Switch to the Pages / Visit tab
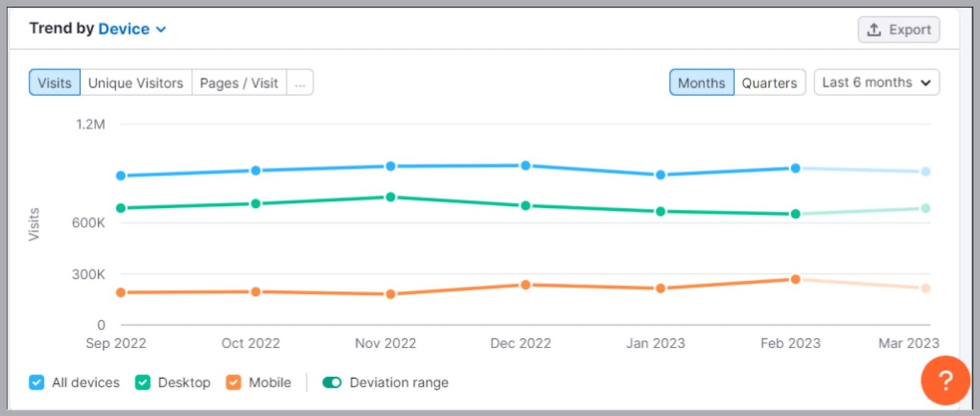 (x=239, y=83)
